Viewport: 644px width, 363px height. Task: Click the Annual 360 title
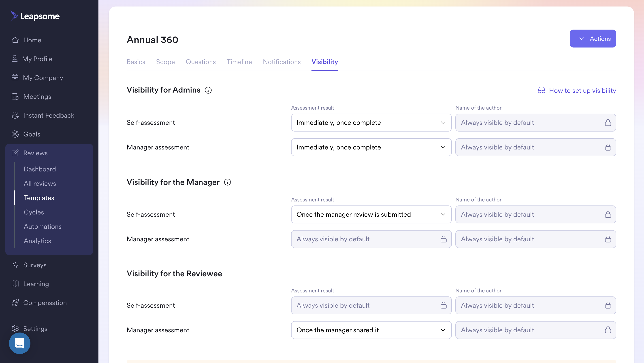point(152,40)
